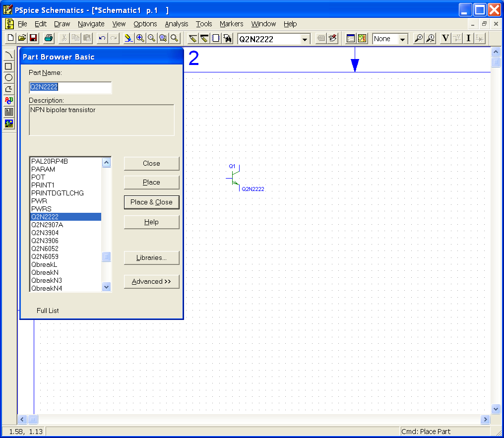The image size is (504, 438).
Task: Open the Simulate analysis icon
Action: point(362,38)
